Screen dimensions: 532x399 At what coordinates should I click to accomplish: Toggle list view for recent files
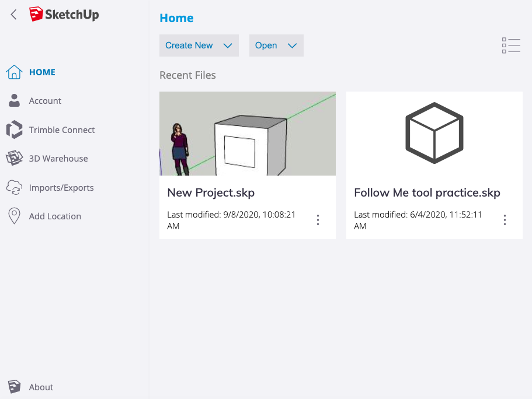coord(511,45)
